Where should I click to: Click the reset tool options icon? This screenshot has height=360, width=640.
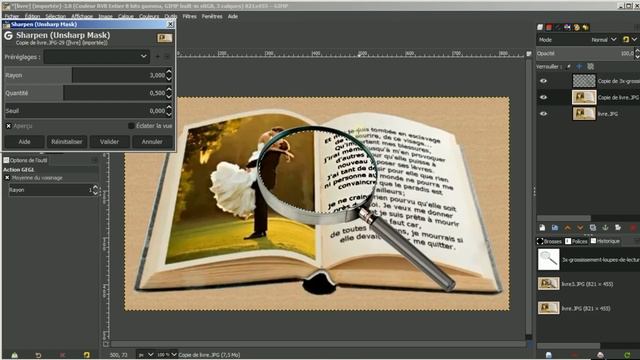tap(87, 355)
